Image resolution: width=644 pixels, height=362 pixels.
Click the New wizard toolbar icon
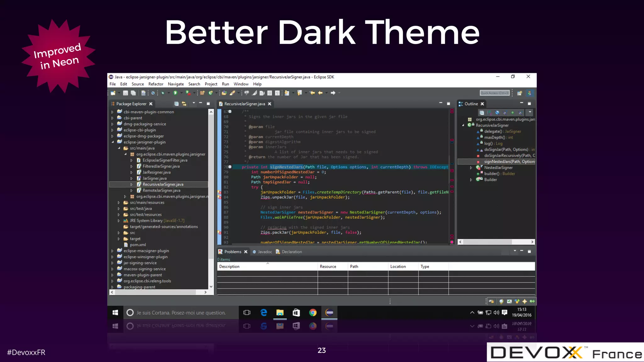click(113, 93)
